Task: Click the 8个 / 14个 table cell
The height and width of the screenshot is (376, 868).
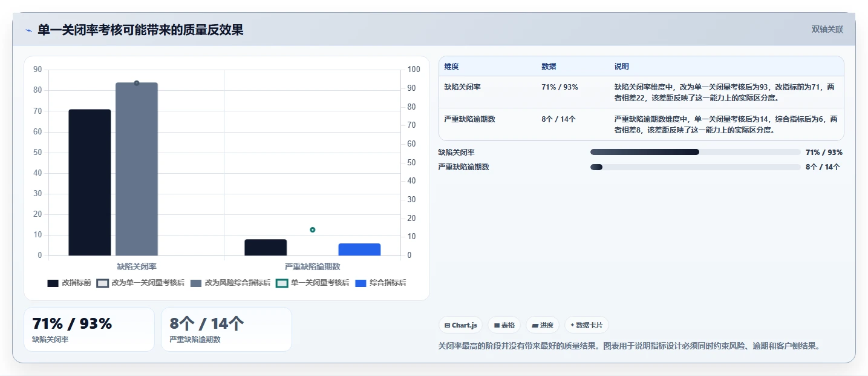Action: (x=558, y=119)
